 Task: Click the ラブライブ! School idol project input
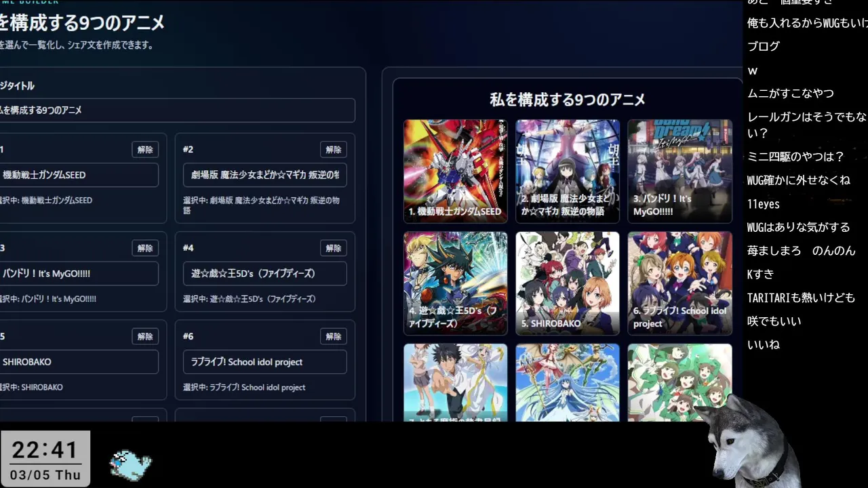point(264,362)
